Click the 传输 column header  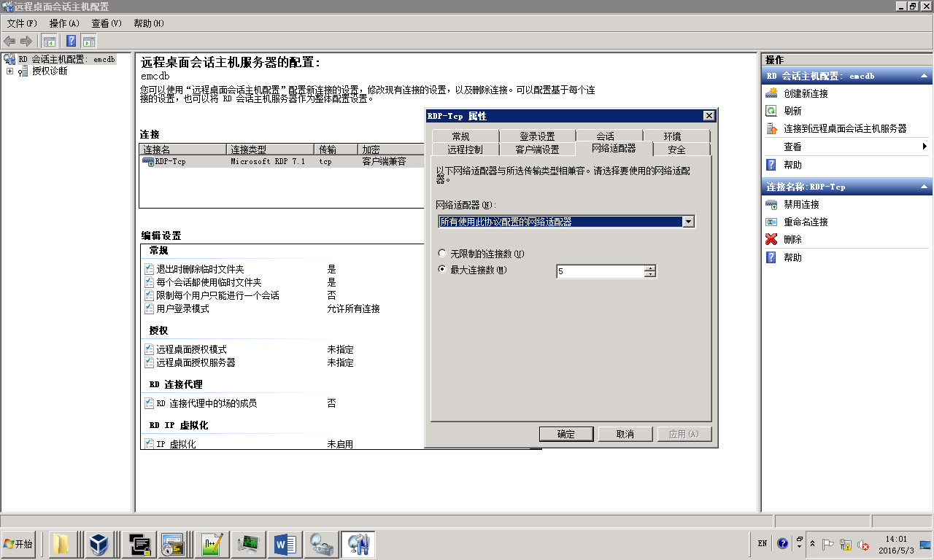pos(336,149)
